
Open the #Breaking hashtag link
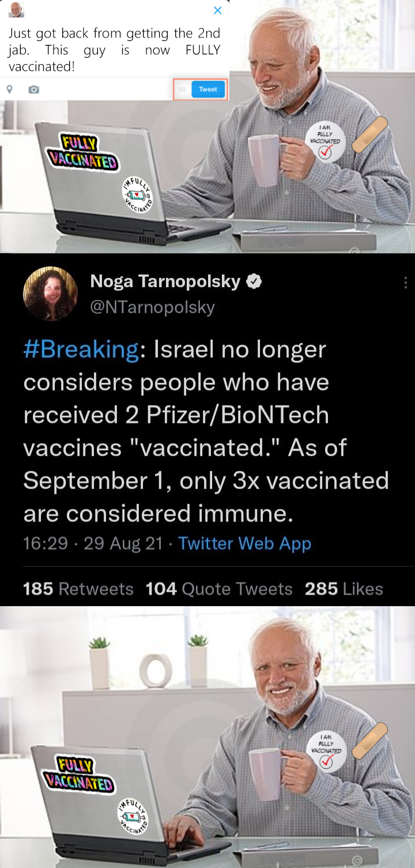tap(81, 350)
